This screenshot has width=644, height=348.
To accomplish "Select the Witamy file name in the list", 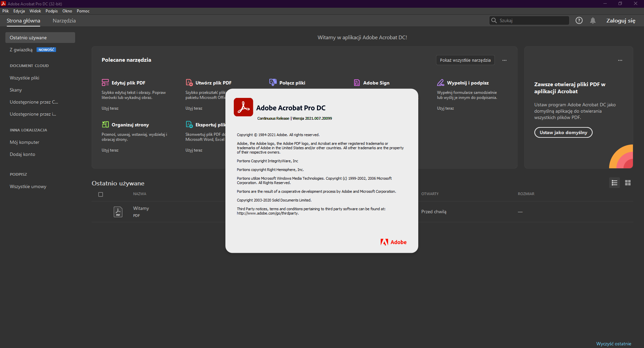I will coord(141,208).
